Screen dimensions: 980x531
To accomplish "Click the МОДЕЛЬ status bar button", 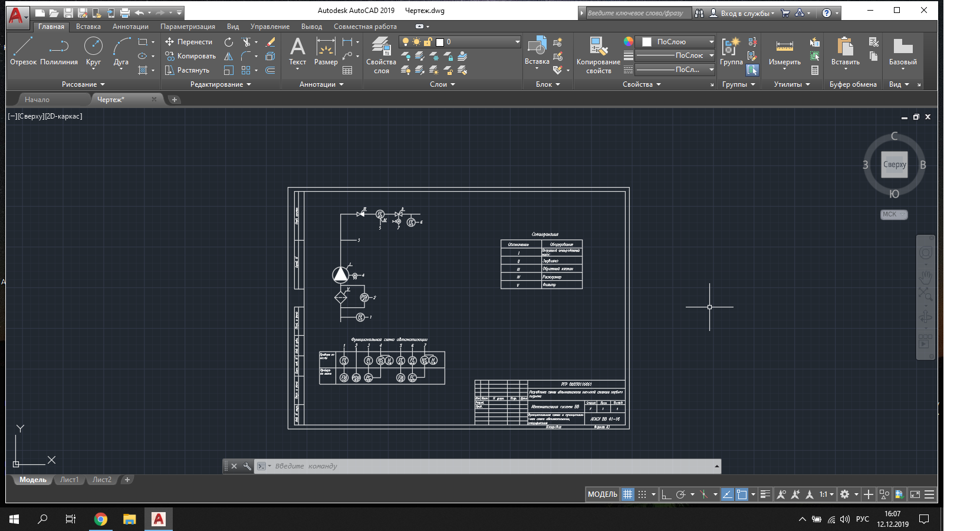I will (603, 494).
